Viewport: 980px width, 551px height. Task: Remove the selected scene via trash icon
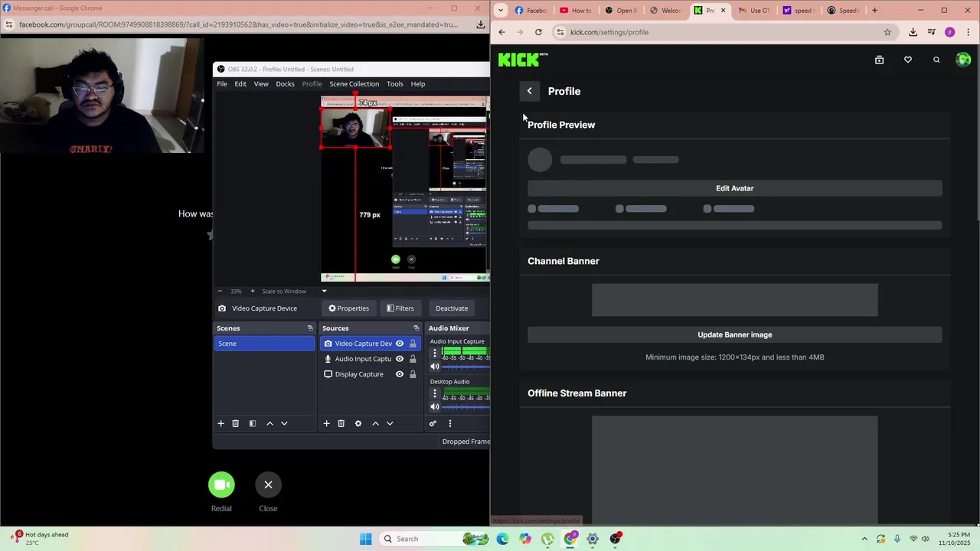tap(235, 423)
